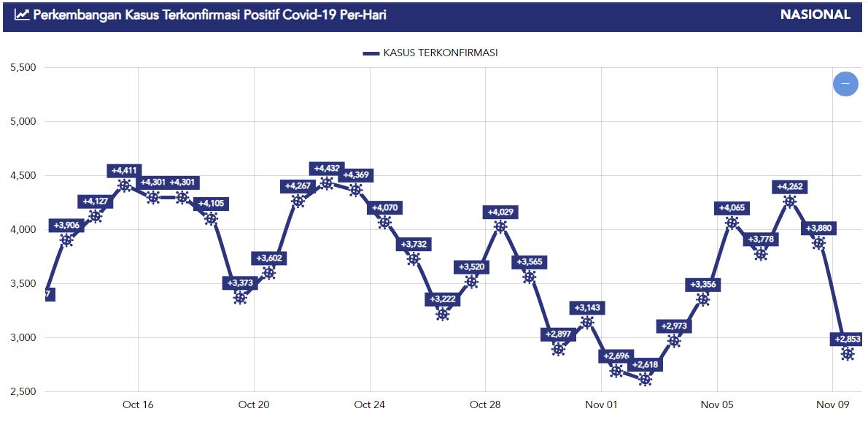The image size is (868, 422).
Task: Click the virus marker below the +2,853 label
Action: pos(848,354)
